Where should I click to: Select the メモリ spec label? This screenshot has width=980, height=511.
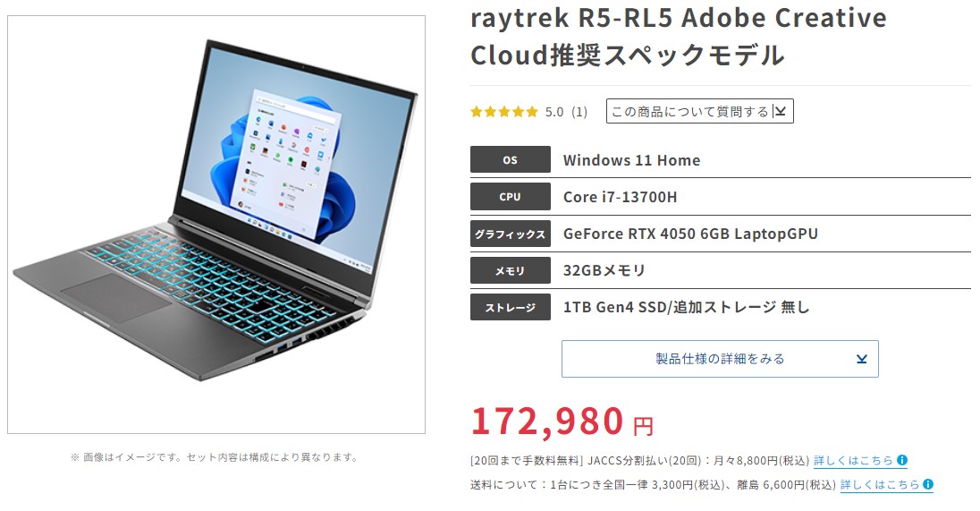click(511, 270)
